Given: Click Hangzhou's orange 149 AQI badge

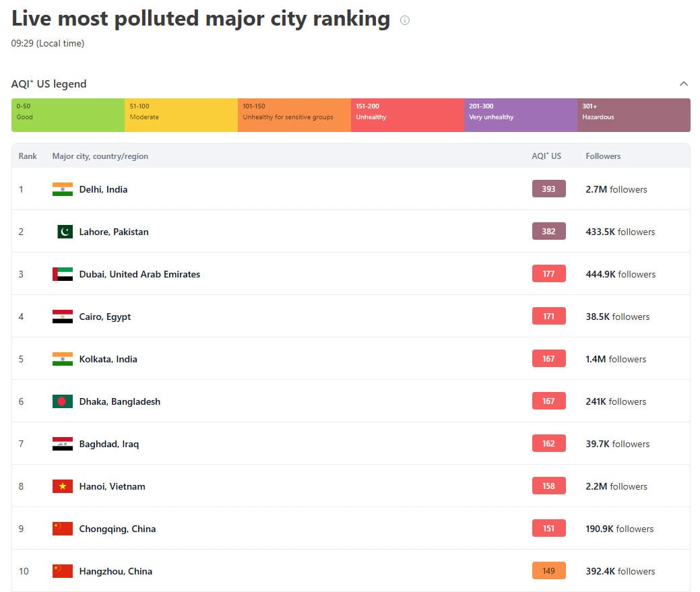Looking at the screenshot, I should click(x=548, y=571).
